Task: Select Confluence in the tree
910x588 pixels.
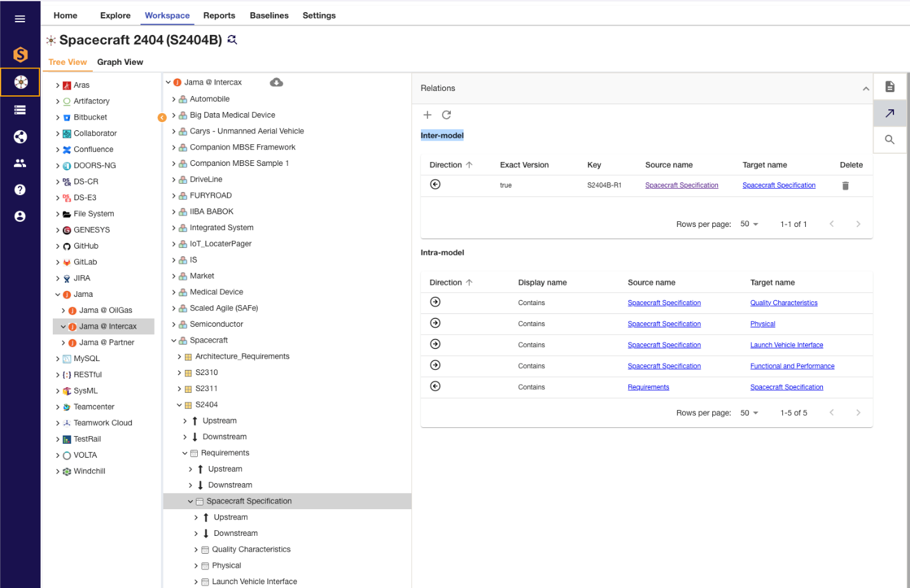Action: tap(93, 149)
